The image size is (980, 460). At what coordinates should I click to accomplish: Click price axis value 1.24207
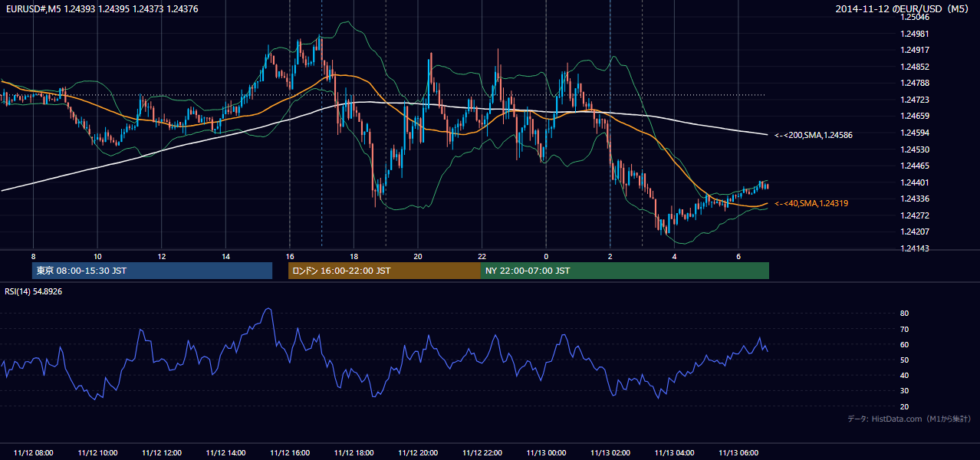[914, 232]
